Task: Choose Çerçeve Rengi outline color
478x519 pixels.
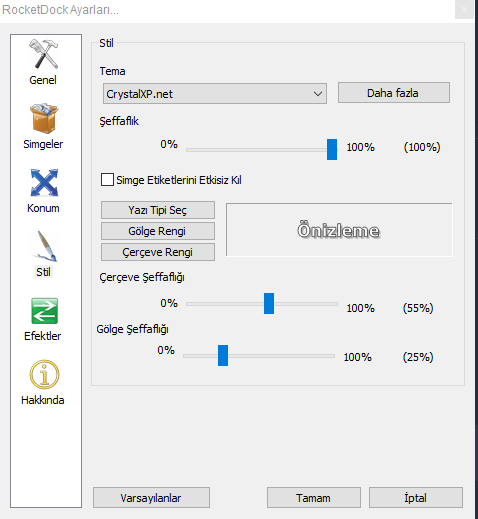Action: point(158,252)
